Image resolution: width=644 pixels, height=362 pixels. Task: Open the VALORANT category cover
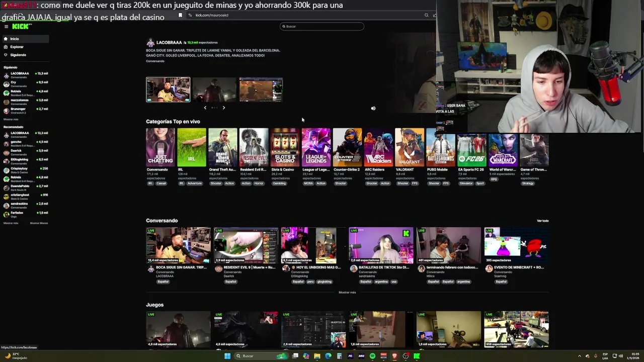pos(410,147)
